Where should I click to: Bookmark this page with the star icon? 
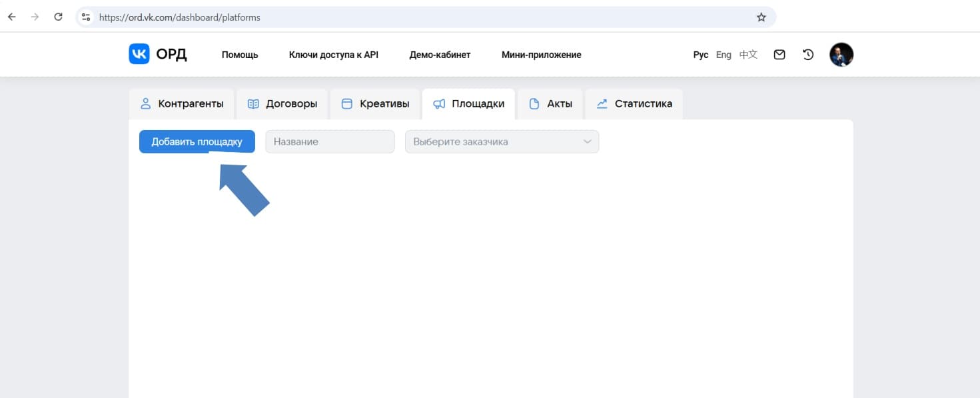tap(761, 17)
